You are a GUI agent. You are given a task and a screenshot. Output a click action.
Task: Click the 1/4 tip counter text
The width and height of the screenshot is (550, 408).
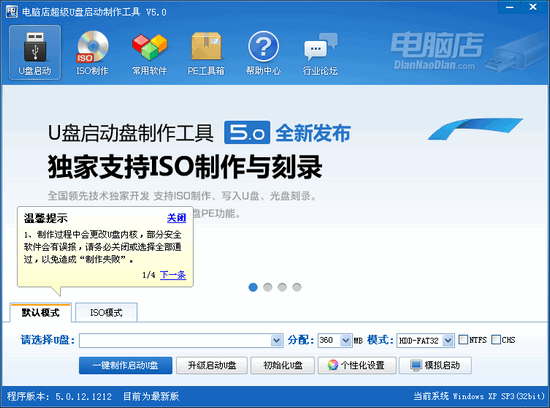tap(149, 275)
